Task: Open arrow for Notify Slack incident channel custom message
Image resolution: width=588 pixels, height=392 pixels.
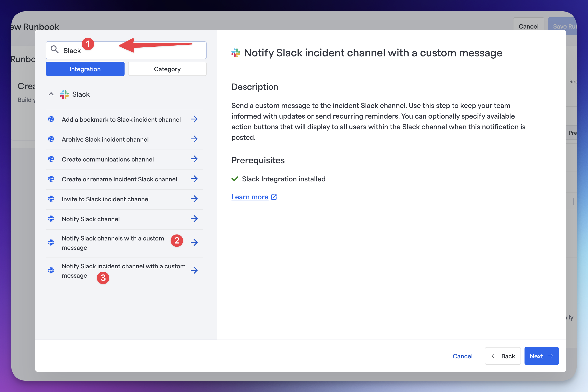Action: pyautogui.click(x=194, y=271)
